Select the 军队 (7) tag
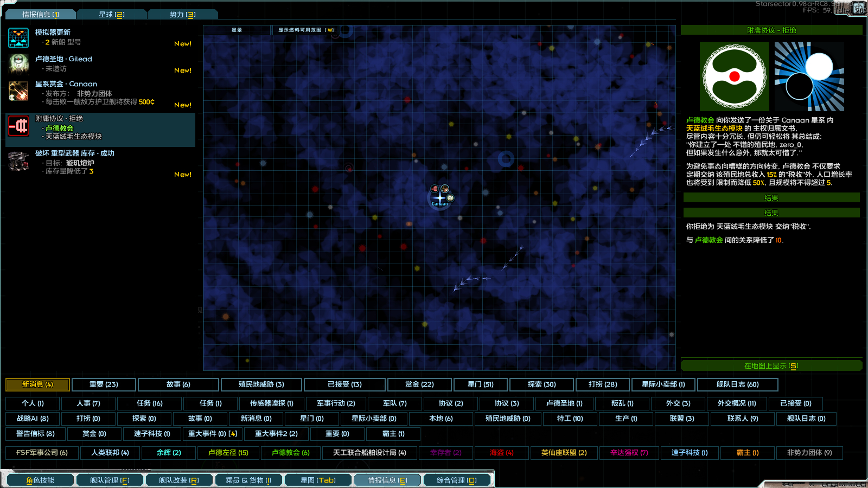The width and height of the screenshot is (868, 488). click(x=395, y=403)
